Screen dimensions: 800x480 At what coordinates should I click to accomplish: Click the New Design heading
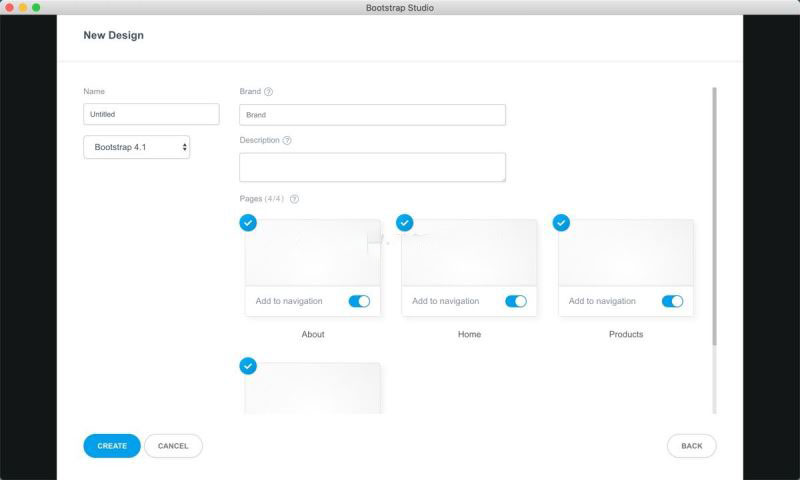click(x=114, y=35)
